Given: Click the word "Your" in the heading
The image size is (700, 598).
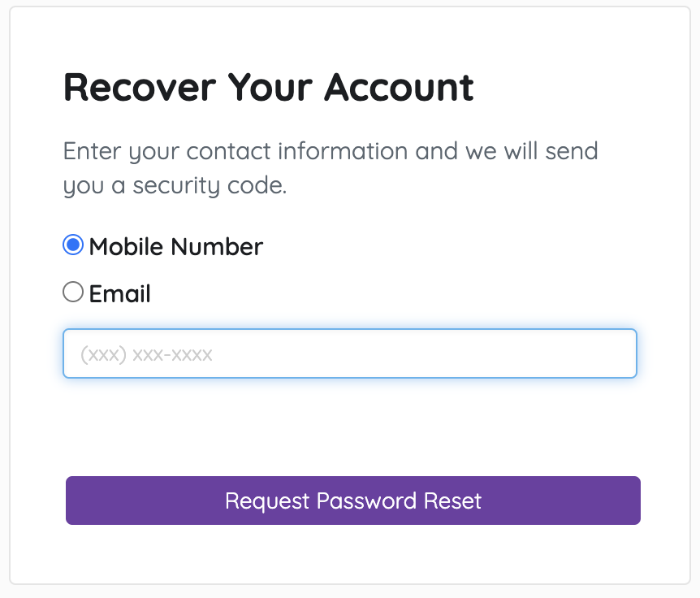Looking at the screenshot, I should [270, 88].
